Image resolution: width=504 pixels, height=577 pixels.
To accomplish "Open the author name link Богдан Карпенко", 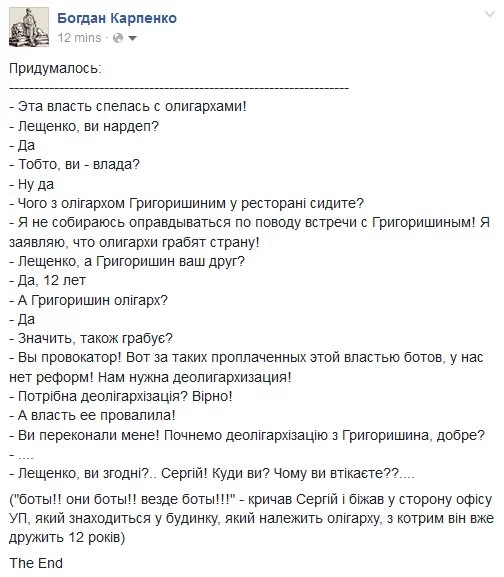I will [117, 18].
